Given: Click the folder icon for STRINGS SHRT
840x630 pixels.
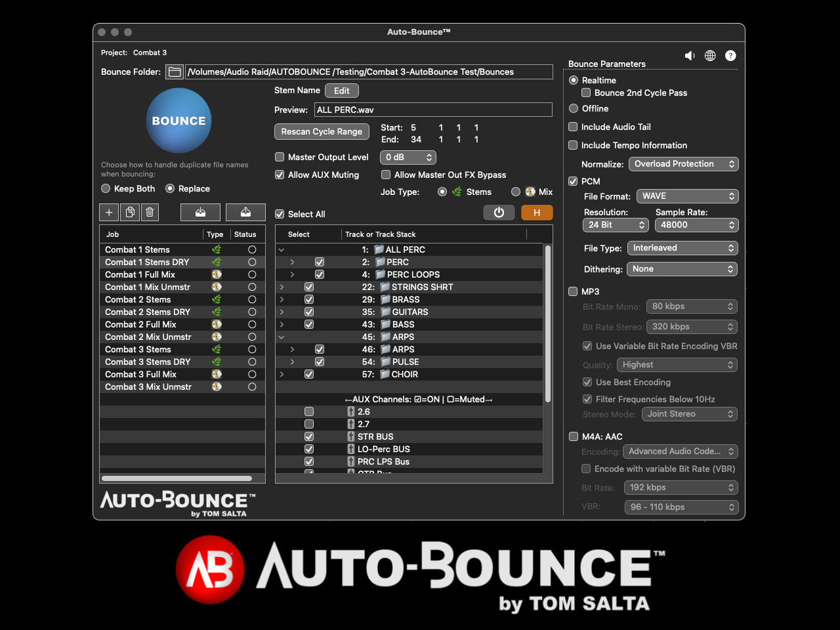Looking at the screenshot, I should pyautogui.click(x=385, y=287).
